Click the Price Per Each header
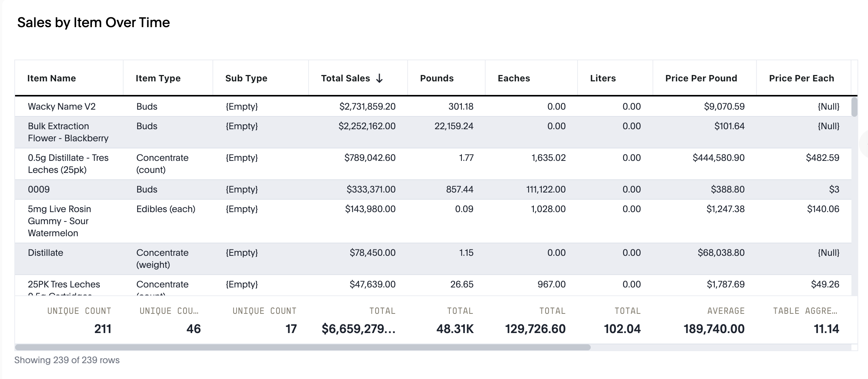 tap(801, 78)
